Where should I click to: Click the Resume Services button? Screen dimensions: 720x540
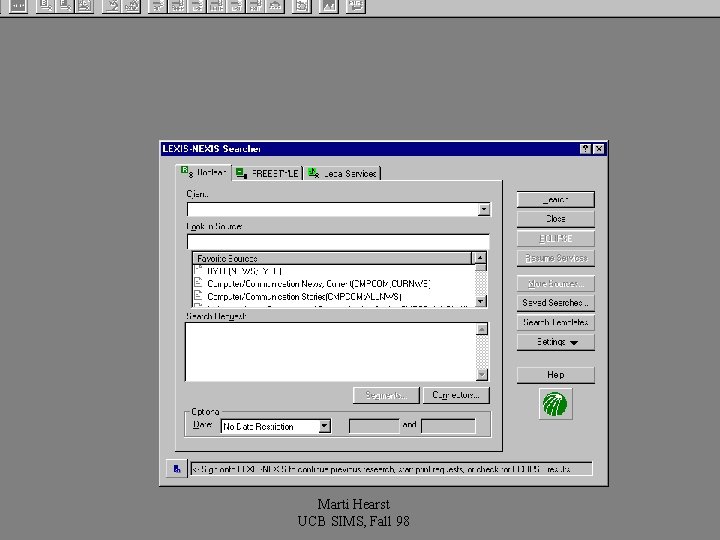[x=556, y=258]
